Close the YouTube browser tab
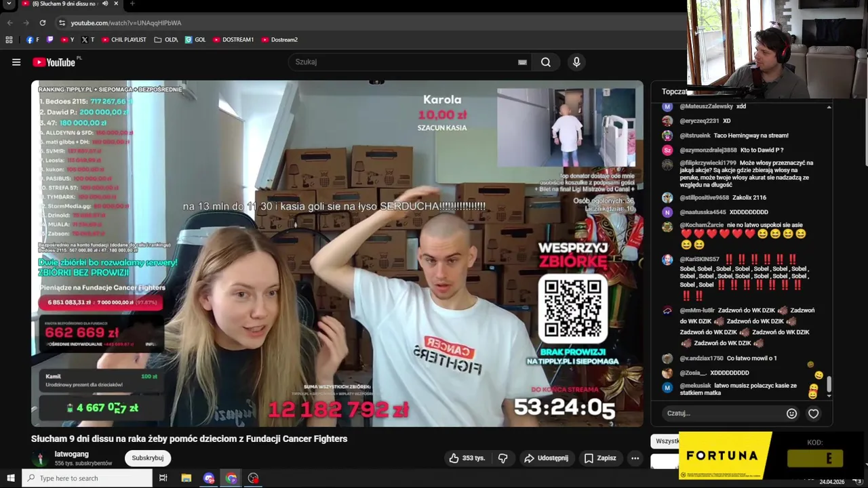868x488 pixels. coord(116,4)
